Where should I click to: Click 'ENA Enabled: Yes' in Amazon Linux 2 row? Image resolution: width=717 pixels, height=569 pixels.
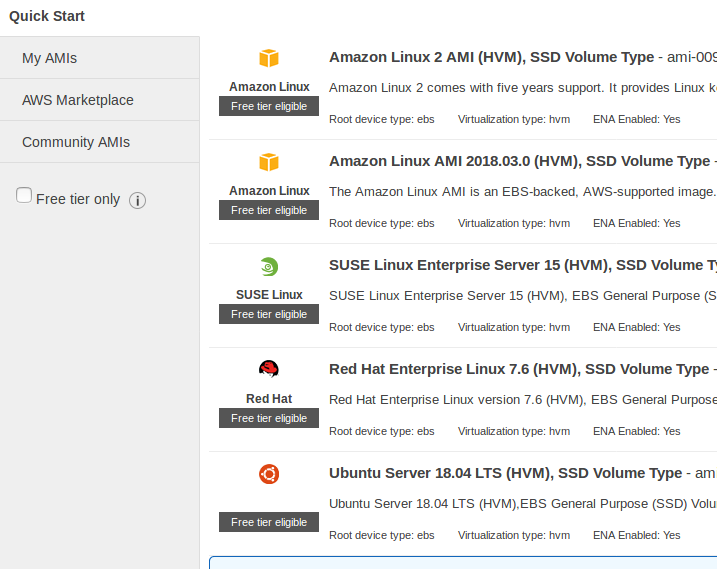(x=637, y=119)
